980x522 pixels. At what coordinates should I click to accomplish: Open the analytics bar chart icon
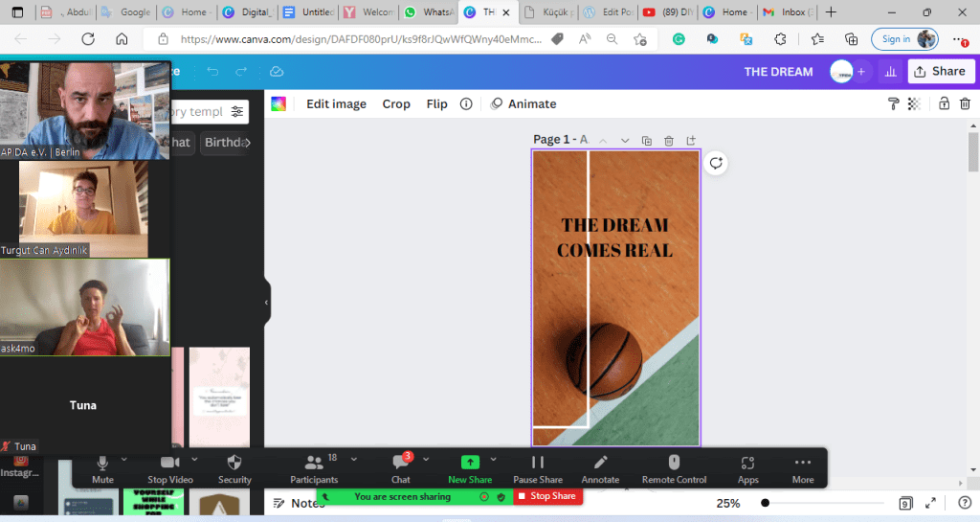[891, 72]
